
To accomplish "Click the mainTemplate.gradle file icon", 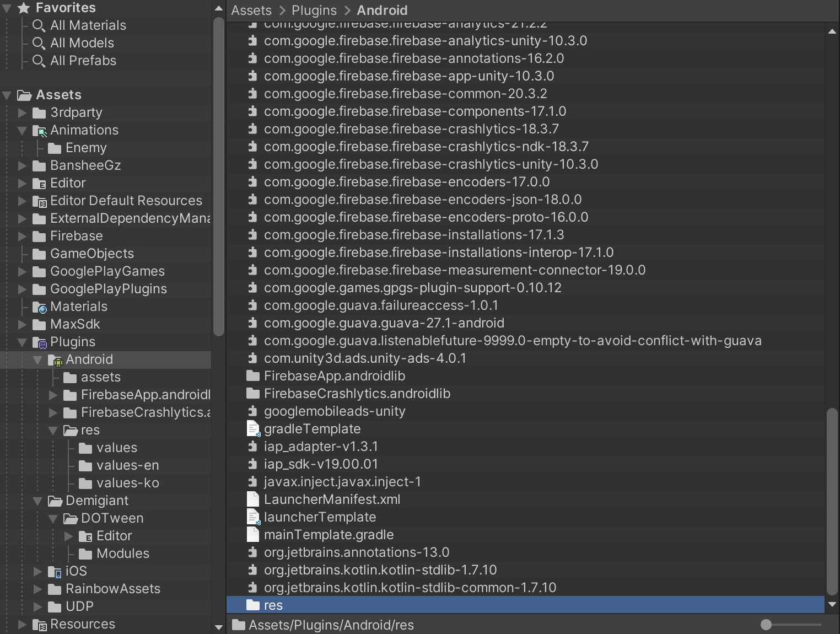I will (253, 535).
